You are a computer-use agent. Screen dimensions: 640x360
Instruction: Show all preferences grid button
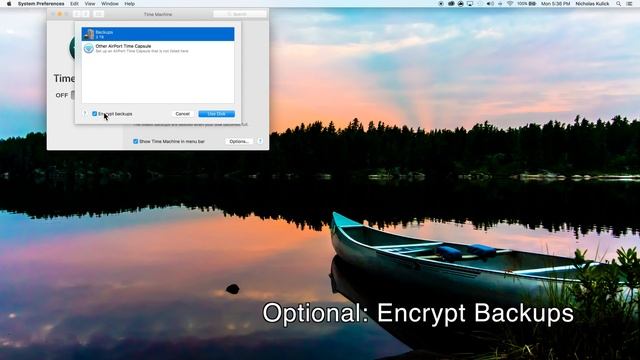tap(99, 14)
